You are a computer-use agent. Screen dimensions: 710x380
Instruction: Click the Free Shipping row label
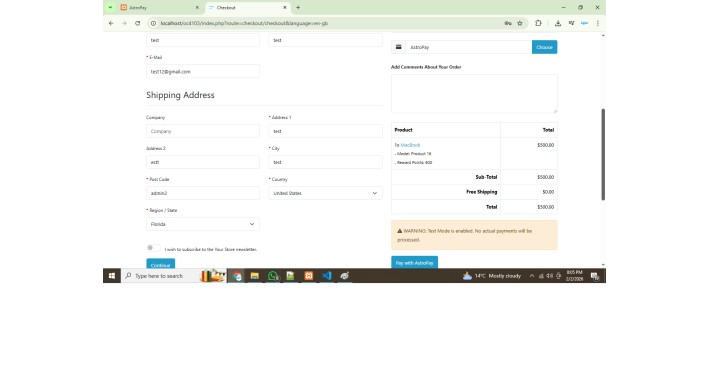[x=482, y=192]
